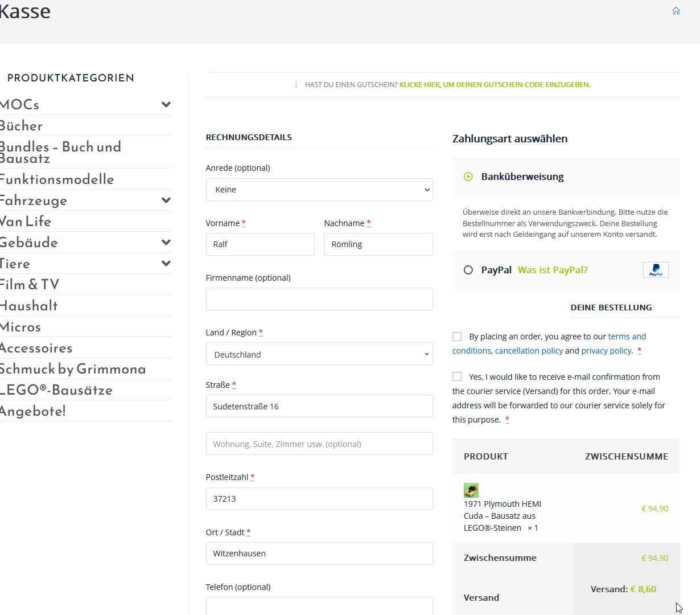Open the cancellation policy link

coord(529,351)
